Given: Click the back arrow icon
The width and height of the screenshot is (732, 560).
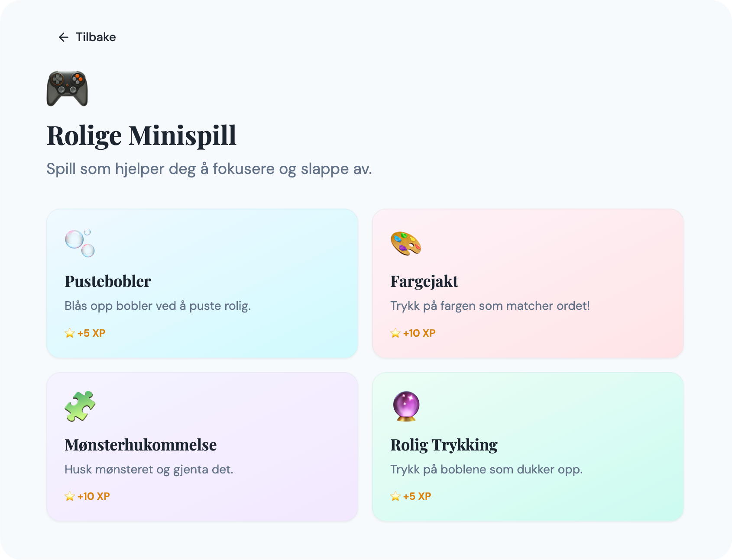Looking at the screenshot, I should (64, 37).
